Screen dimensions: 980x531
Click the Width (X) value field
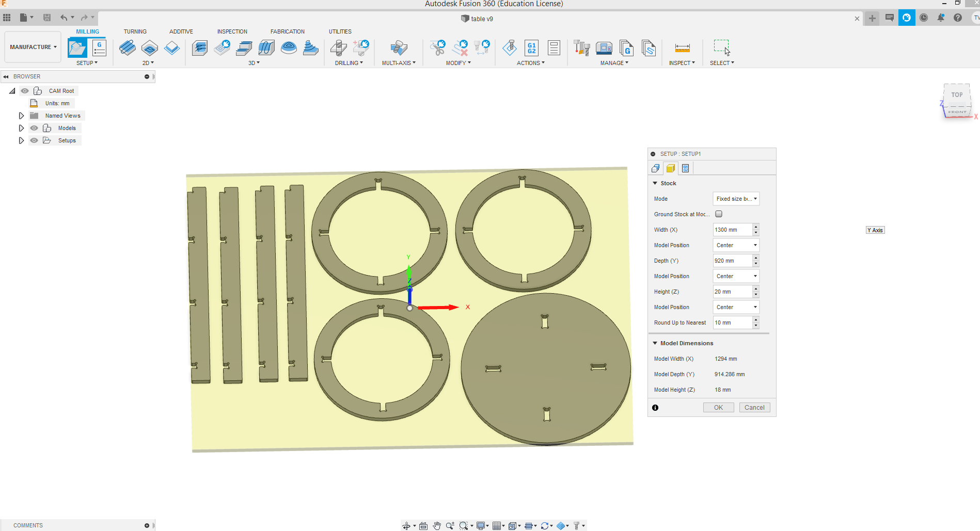[x=732, y=230]
